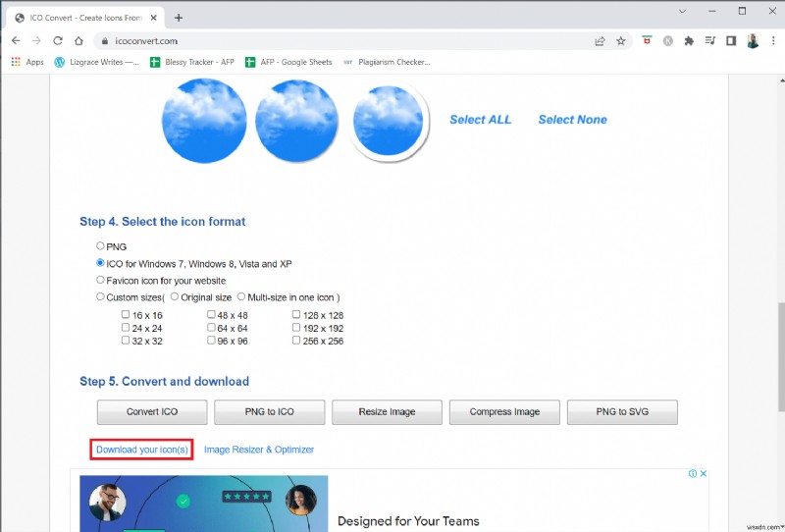785x532 pixels.
Task: Click the Convert ICO button
Action: (152, 412)
